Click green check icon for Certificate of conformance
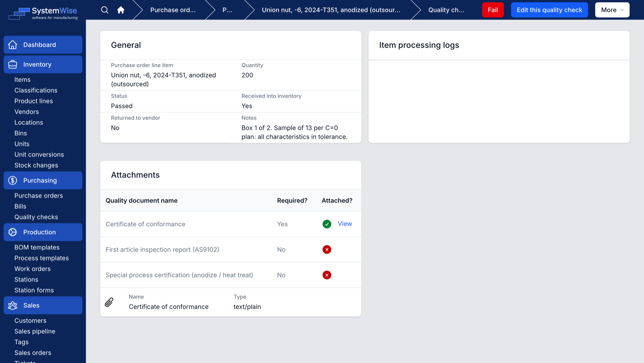 click(x=327, y=224)
